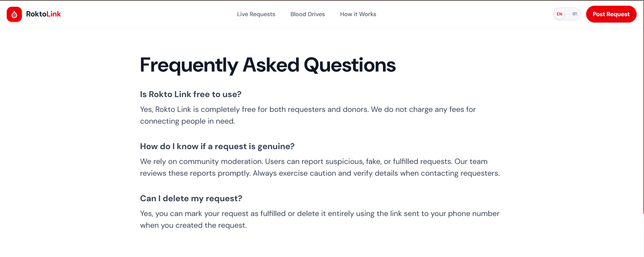The width and height of the screenshot is (644, 257).
Task: Click the red Post Request call-to-action
Action: (611, 14)
